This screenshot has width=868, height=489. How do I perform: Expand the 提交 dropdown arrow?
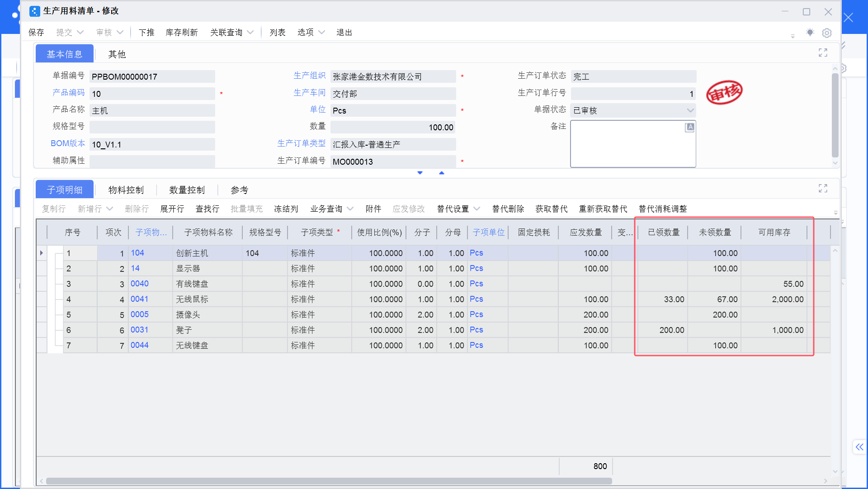[80, 33]
